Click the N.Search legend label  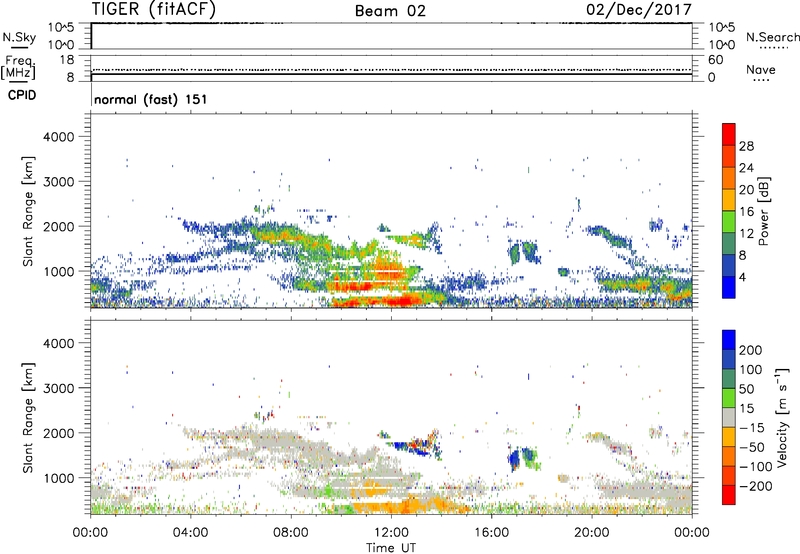772,37
